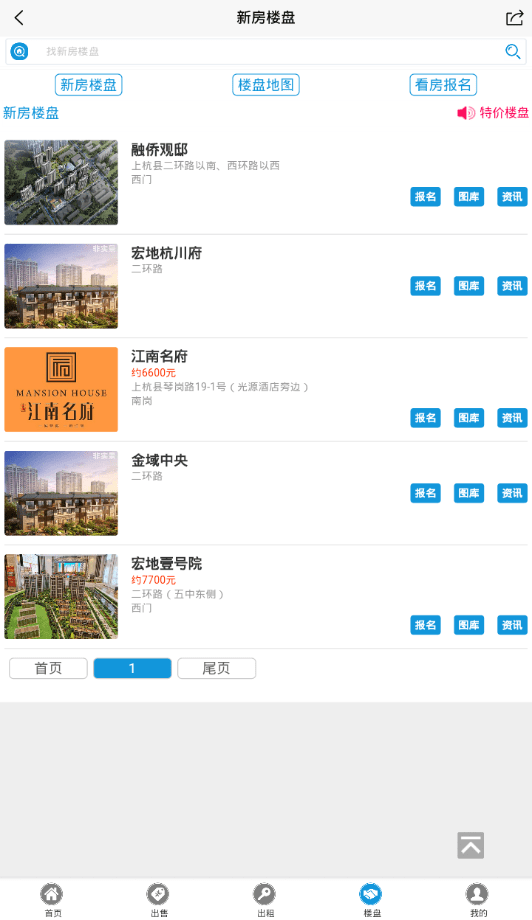This screenshot has height=920, width=532.
Task: Tap 资讯 for 融侨观邸
Action: [512, 197]
